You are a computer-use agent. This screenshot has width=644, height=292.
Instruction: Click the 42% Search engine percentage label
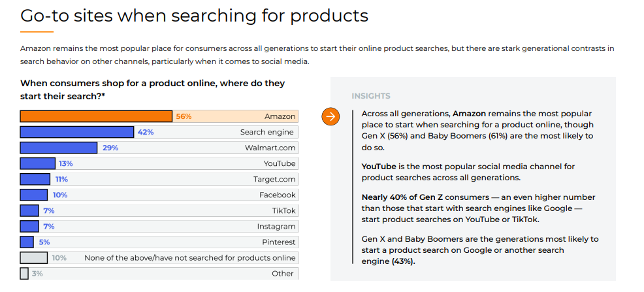click(146, 132)
